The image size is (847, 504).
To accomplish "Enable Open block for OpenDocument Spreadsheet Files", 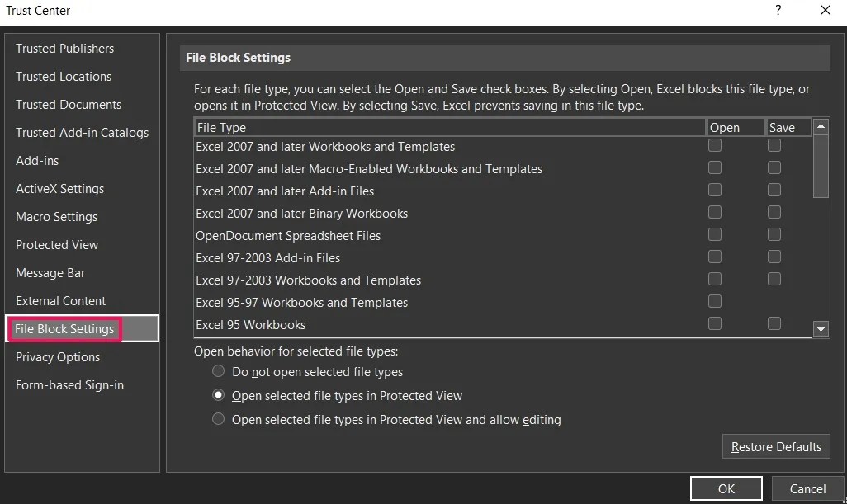I will click(x=715, y=235).
